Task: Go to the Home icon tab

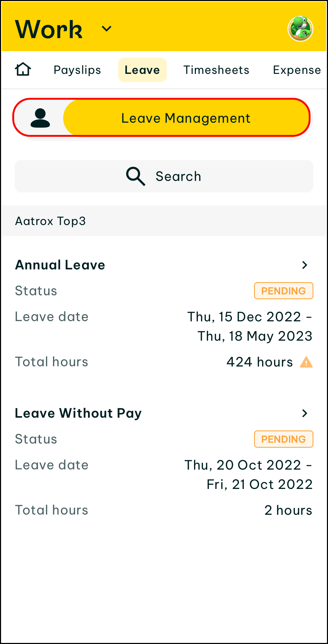Action: (23, 69)
